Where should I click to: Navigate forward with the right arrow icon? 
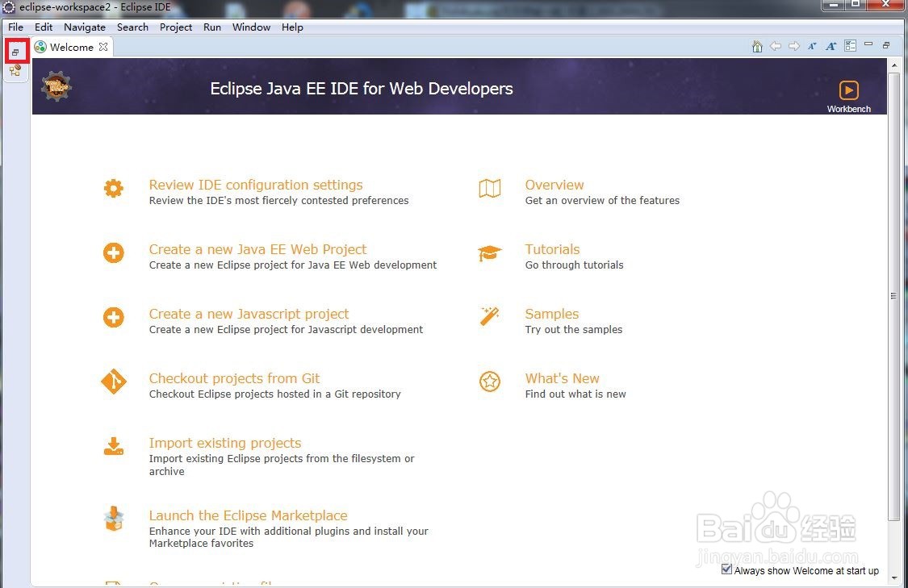pos(794,46)
